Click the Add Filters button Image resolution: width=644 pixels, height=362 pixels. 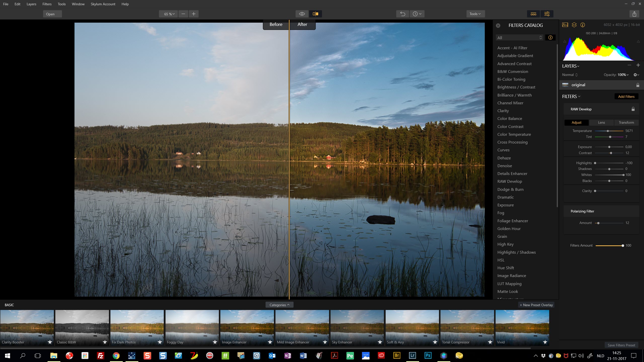point(626,97)
